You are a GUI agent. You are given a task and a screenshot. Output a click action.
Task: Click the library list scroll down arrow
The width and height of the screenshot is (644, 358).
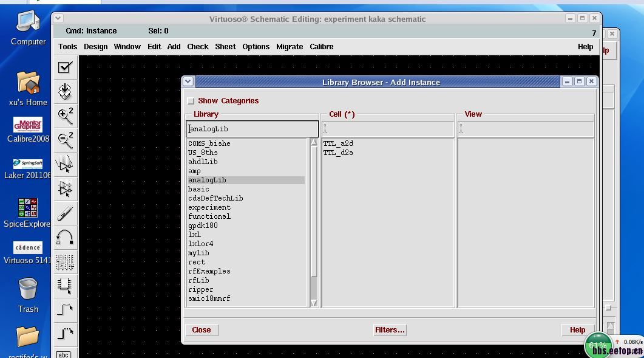tap(314, 303)
